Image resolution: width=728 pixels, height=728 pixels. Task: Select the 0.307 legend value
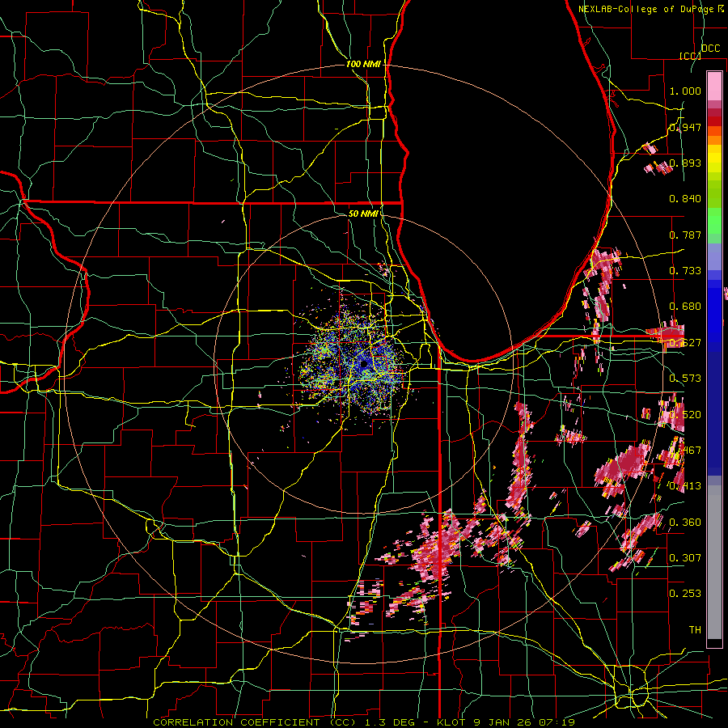click(x=685, y=557)
